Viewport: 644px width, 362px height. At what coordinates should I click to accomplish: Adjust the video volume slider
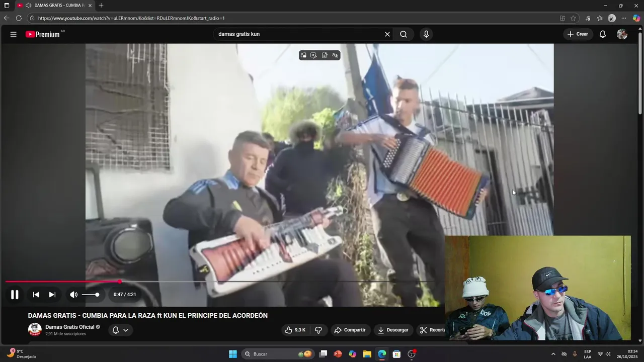pyautogui.click(x=91, y=295)
